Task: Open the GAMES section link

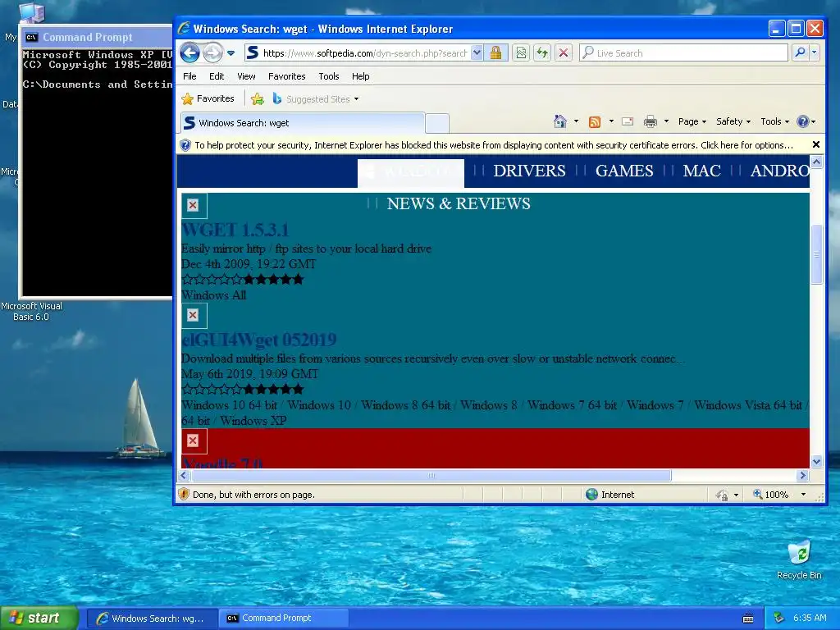Action: 624,171
